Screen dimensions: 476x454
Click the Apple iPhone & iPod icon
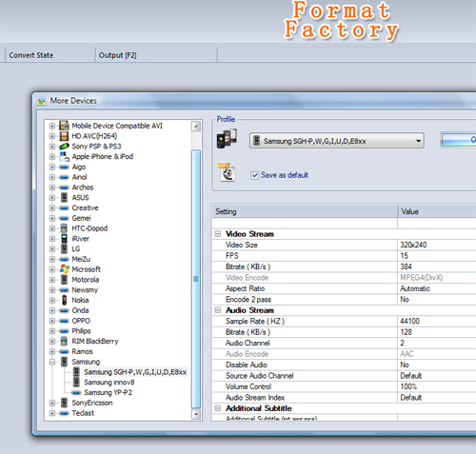click(x=65, y=156)
